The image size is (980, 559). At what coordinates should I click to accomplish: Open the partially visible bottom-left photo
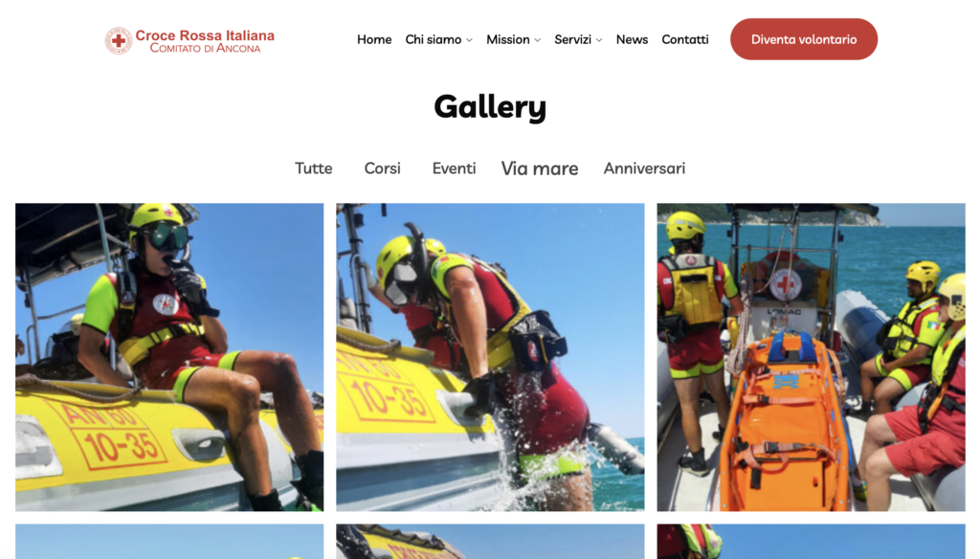[169, 542]
